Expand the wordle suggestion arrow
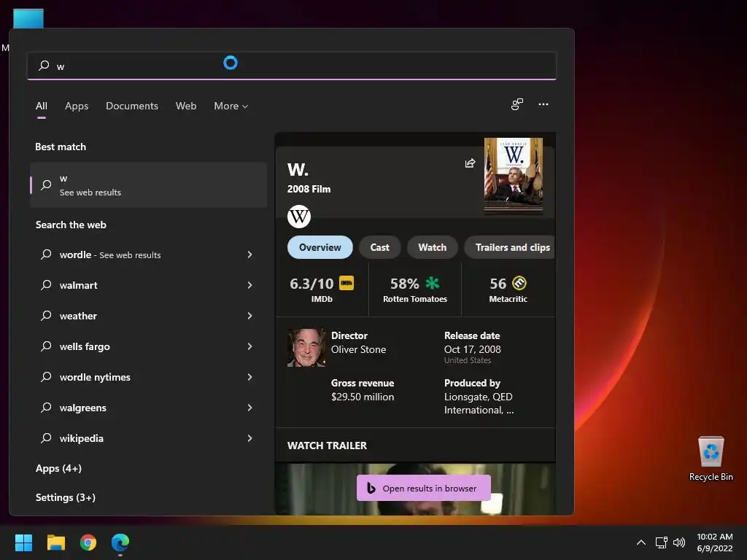 click(x=249, y=254)
